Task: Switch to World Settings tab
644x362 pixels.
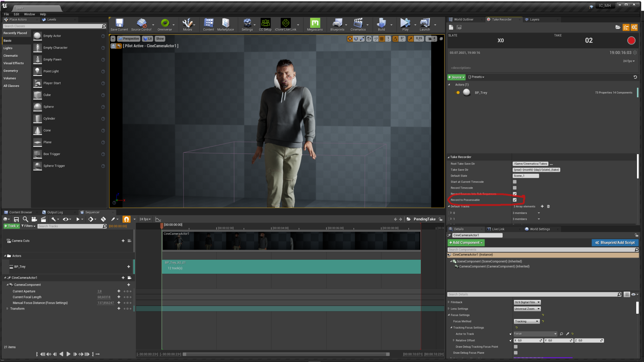Action: pyautogui.click(x=540, y=228)
